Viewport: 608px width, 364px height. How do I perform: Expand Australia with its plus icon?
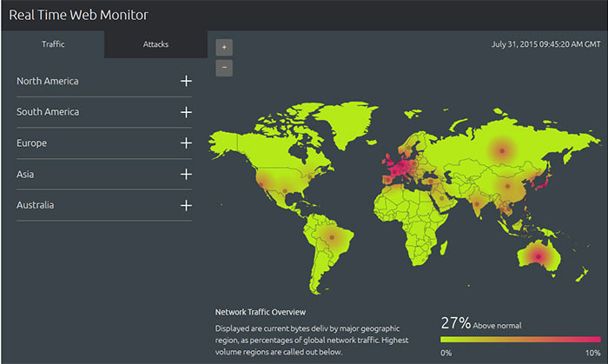pos(186,205)
